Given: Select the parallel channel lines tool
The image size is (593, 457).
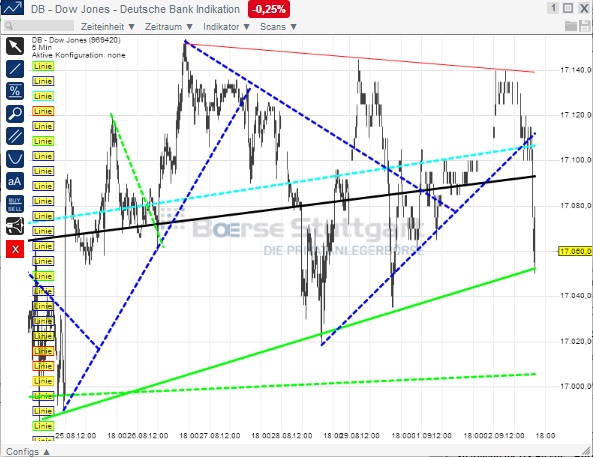Looking at the screenshot, I should point(15,136).
